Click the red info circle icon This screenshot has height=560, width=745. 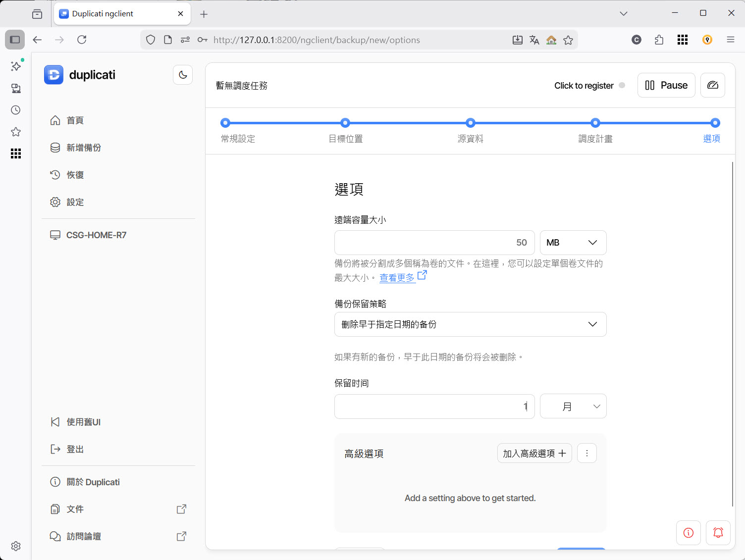click(x=688, y=533)
